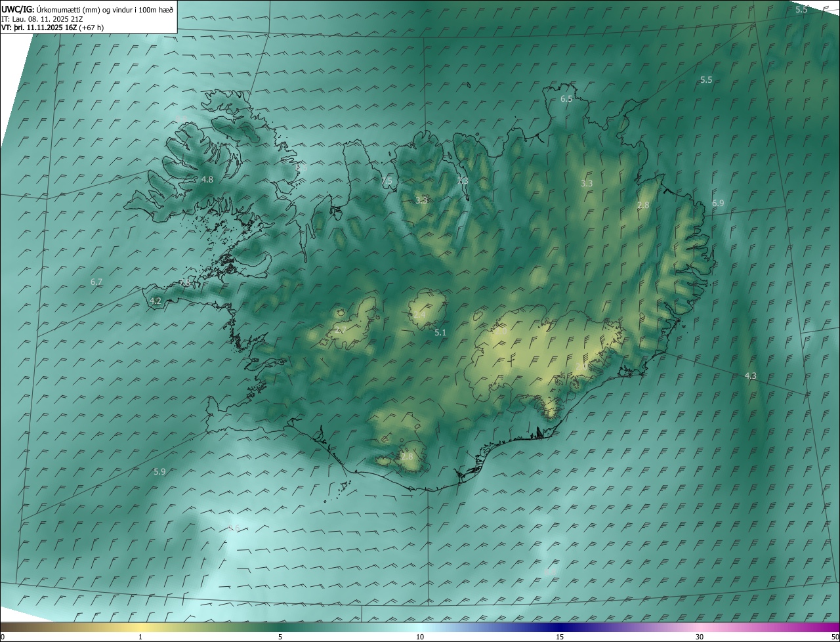840x642 pixels.
Task: Click the 'VT: þri. 11.11.2025 16Z' line
Action: (x=52, y=28)
